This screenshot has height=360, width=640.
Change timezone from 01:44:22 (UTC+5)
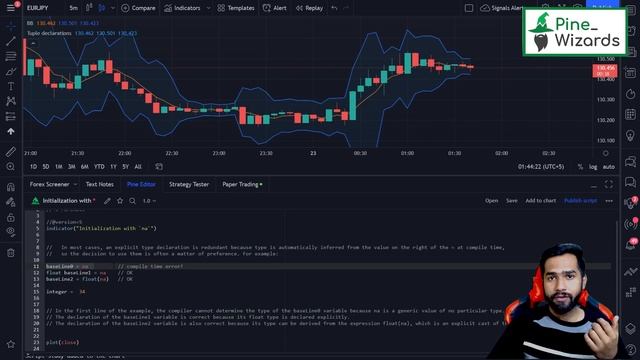(541, 167)
